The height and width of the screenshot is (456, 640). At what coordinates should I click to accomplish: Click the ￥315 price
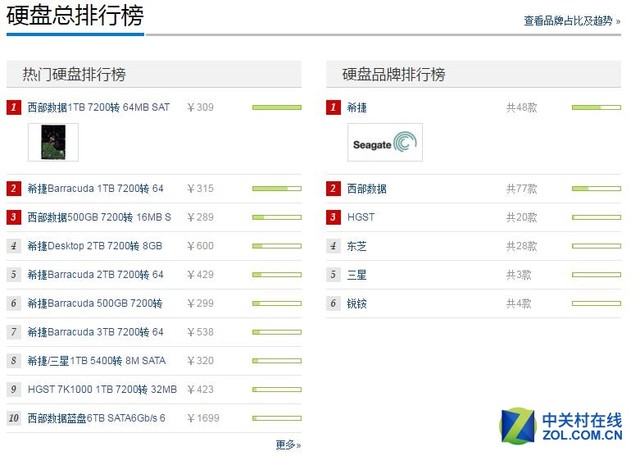coord(200,189)
